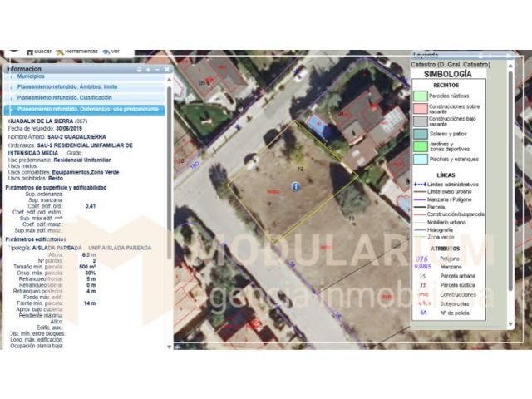Expand the Municipios section
The image size is (532, 399).
(84, 76)
